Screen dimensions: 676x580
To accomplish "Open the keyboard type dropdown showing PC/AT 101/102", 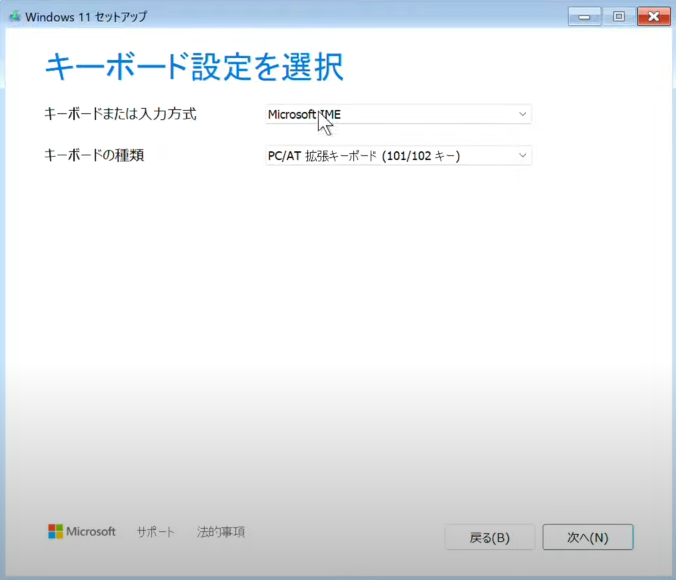I will point(398,156).
